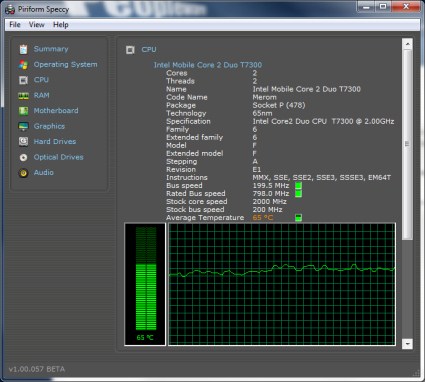The image size is (425, 382).
Task: Click the Intel Mobile Core 2 Duo T7300 heading
Action: point(208,65)
